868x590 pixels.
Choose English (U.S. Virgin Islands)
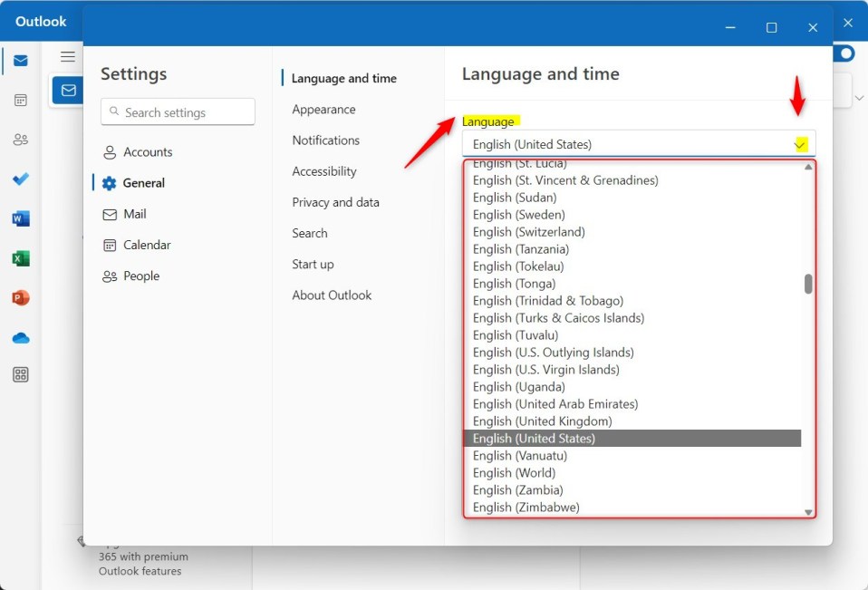(x=632, y=369)
